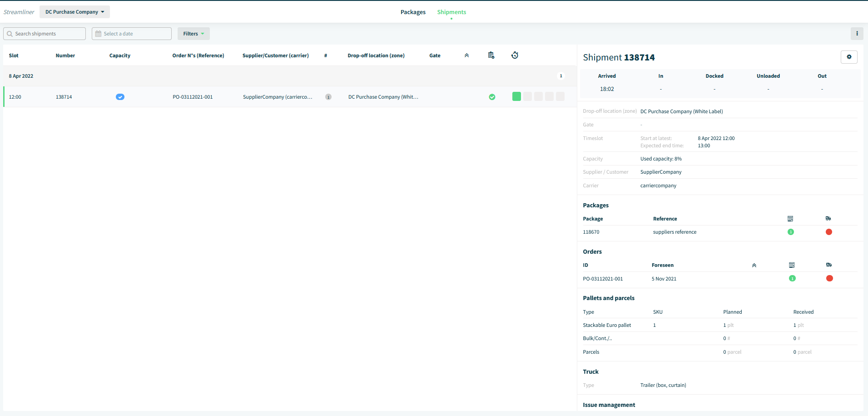The height and width of the screenshot is (416, 868).
Task: Click the vertical ellipsis more-options icon
Action: click(857, 33)
